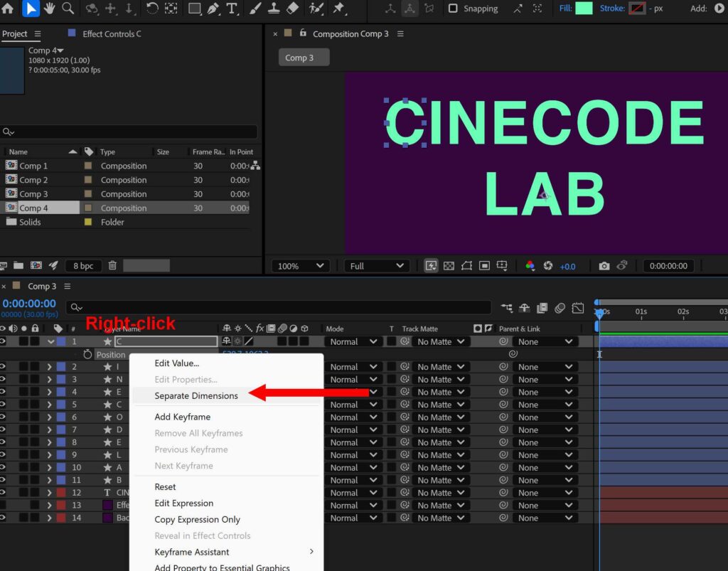The height and width of the screenshot is (571, 728).
Task: Select the Brush tool
Action: coord(255,9)
